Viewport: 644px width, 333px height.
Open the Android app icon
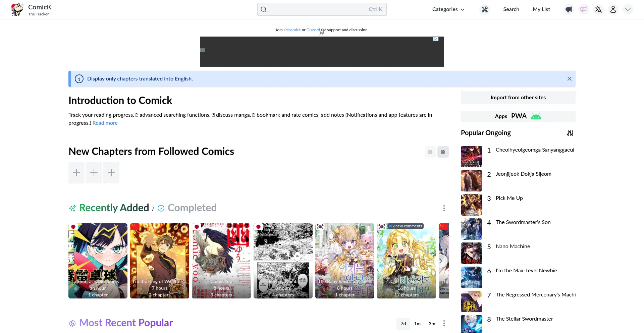(x=536, y=116)
